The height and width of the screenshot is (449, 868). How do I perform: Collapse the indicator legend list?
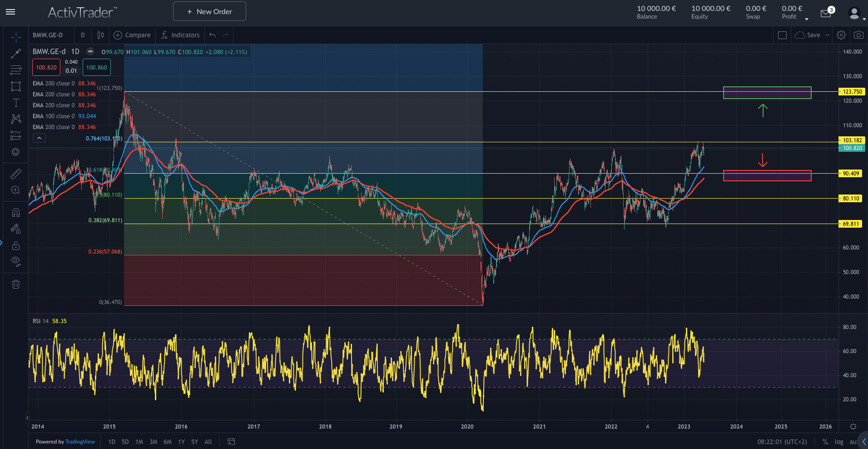39,138
